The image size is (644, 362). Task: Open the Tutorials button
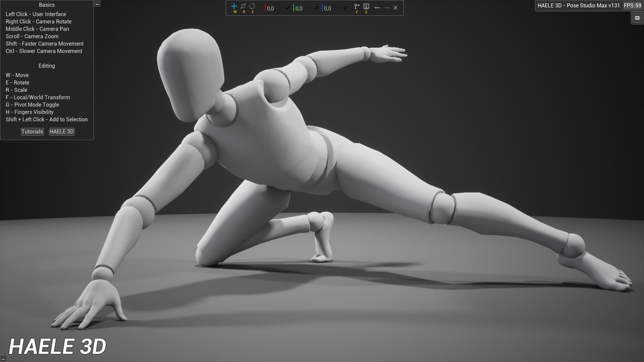point(32,131)
